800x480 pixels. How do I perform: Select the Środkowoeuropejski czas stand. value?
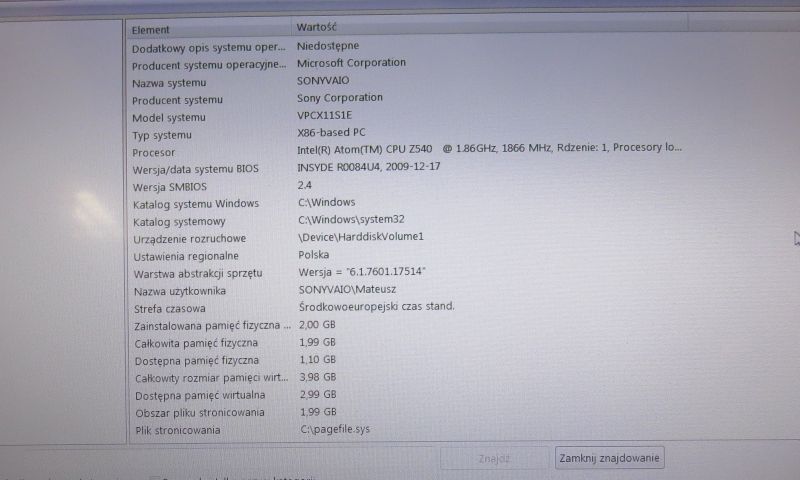[377, 307]
